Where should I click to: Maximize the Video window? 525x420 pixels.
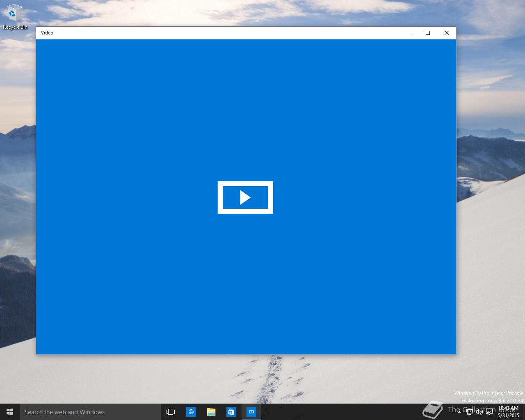(428, 33)
